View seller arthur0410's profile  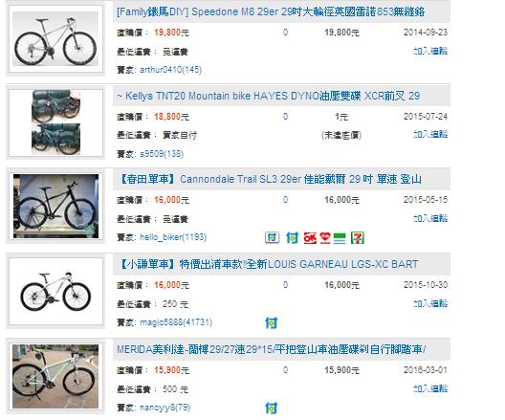coord(170,70)
